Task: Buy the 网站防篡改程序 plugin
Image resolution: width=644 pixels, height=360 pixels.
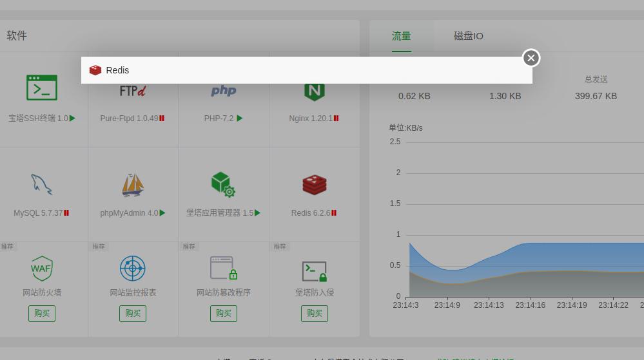Action: 224,314
